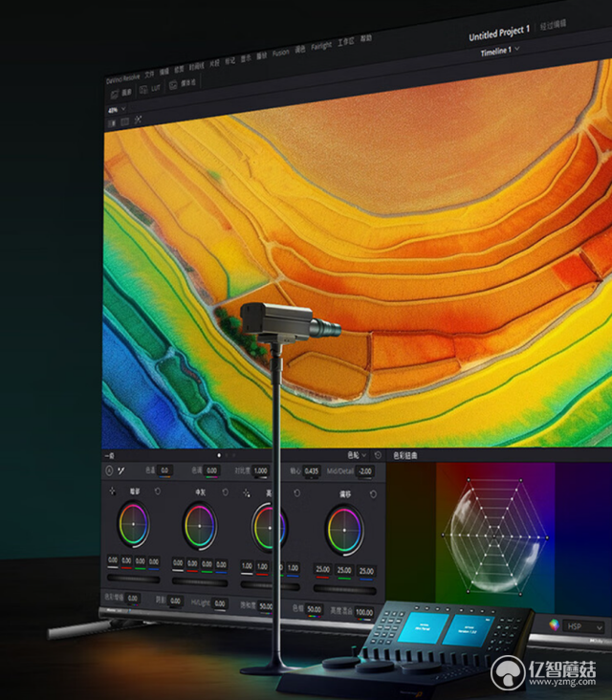Reset the 偏移 color wheel
Image resolution: width=612 pixels, height=700 pixels.
[x=373, y=494]
